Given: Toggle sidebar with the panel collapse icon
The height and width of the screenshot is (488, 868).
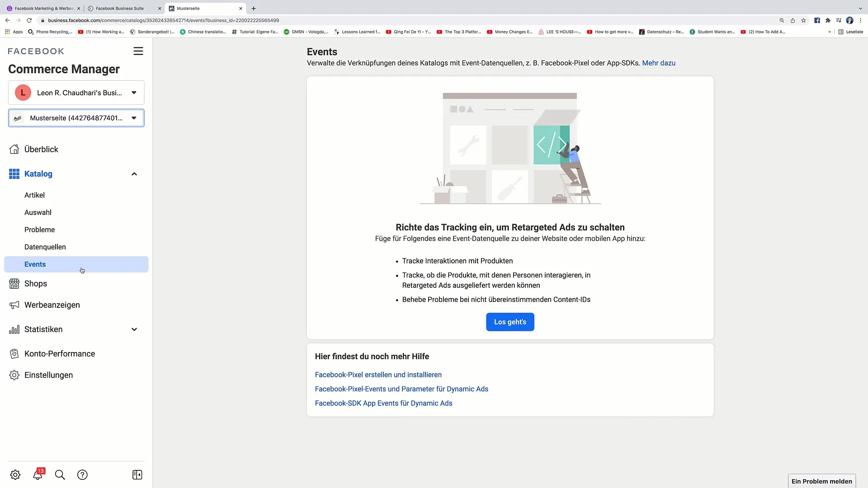Looking at the screenshot, I should (137, 474).
